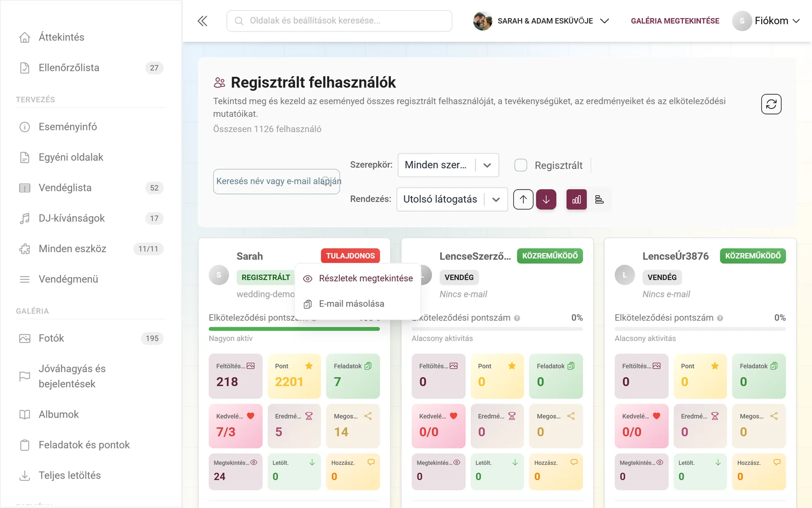
Task: Click the refresh icon button
Action: [x=771, y=104]
